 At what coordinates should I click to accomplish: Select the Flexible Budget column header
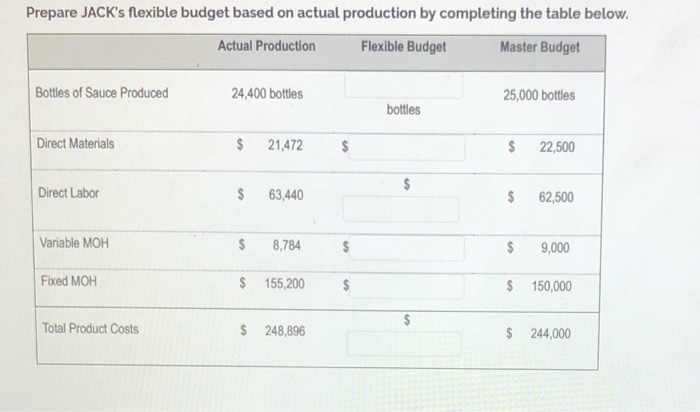(x=405, y=47)
